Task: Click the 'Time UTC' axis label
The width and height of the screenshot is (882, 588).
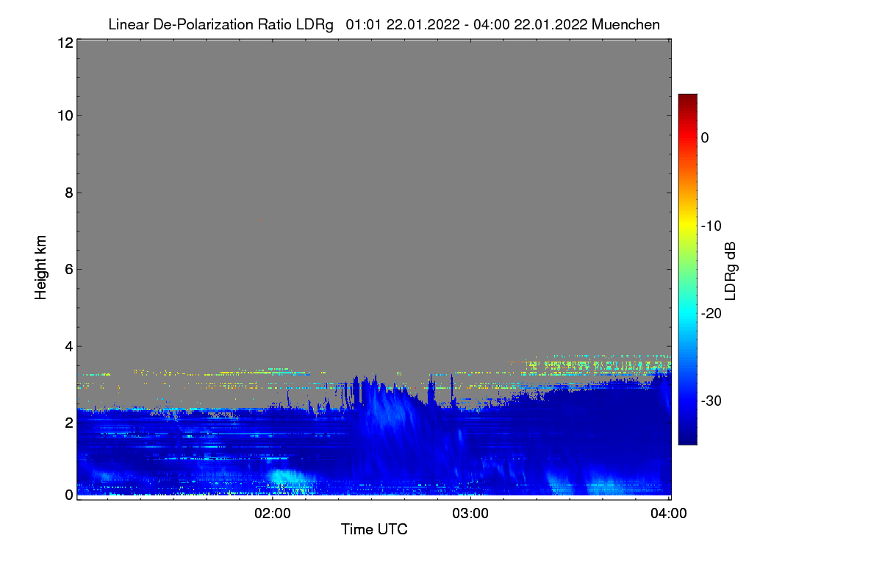Action: point(374,529)
